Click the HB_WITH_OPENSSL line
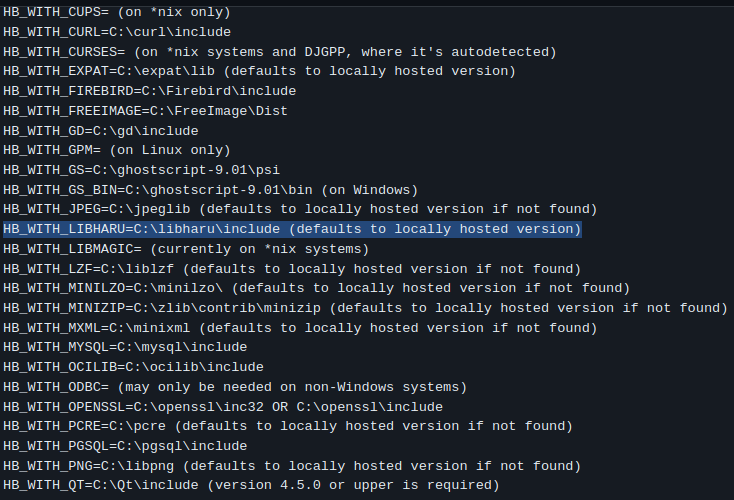 tap(222, 407)
